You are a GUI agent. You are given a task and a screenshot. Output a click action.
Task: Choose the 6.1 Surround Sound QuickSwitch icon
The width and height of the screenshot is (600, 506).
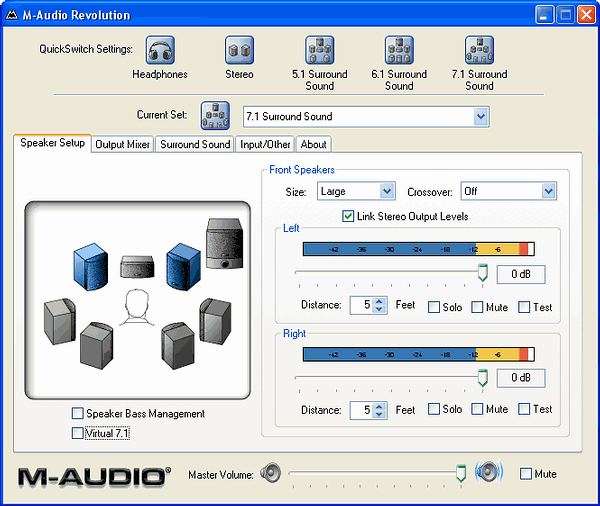pyautogui.click(x=399, y=50)
